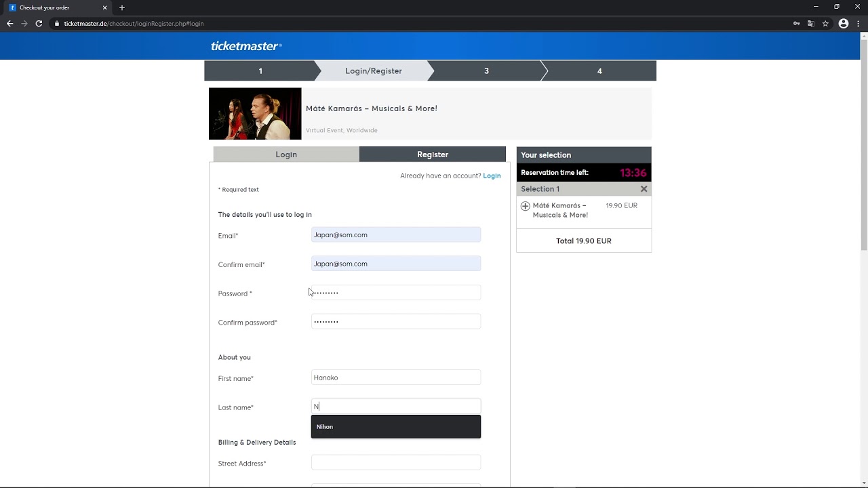Click the browser address bar URL
The width and height of the screenshot is (868, 488).
pyautogui.click(x=134, y=24)
